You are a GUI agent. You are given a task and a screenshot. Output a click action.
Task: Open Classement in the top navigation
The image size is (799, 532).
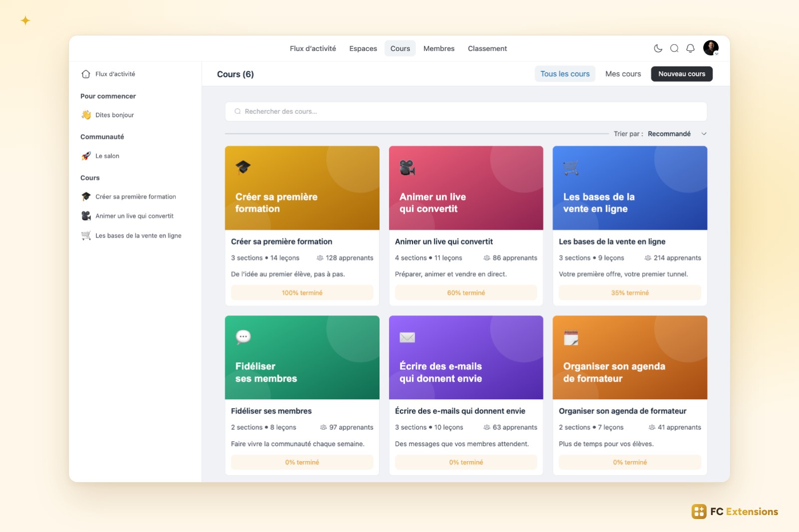(487, 48)
